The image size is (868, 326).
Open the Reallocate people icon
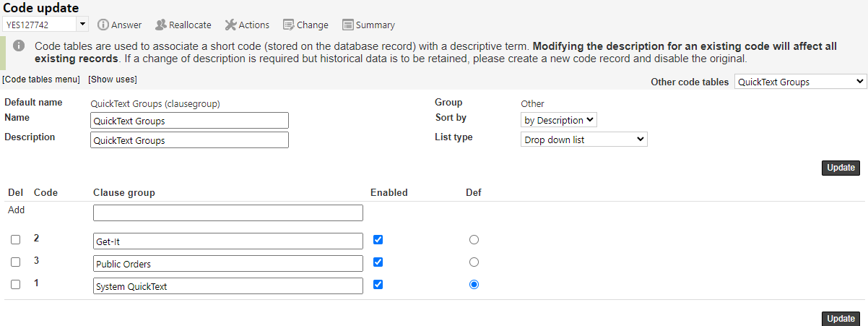click(x=161, y=25)
